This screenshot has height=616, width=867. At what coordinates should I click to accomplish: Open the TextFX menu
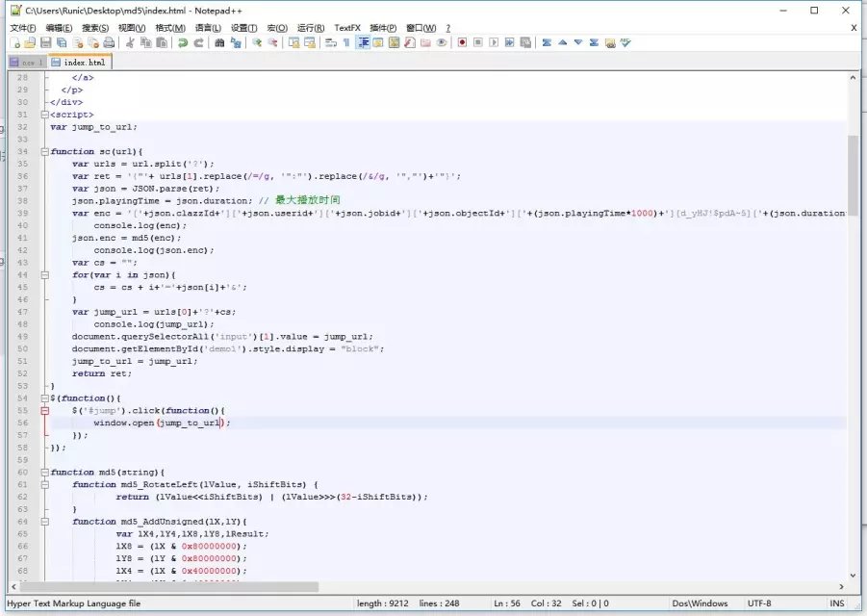pyautogui.click(x=347, y=28)
